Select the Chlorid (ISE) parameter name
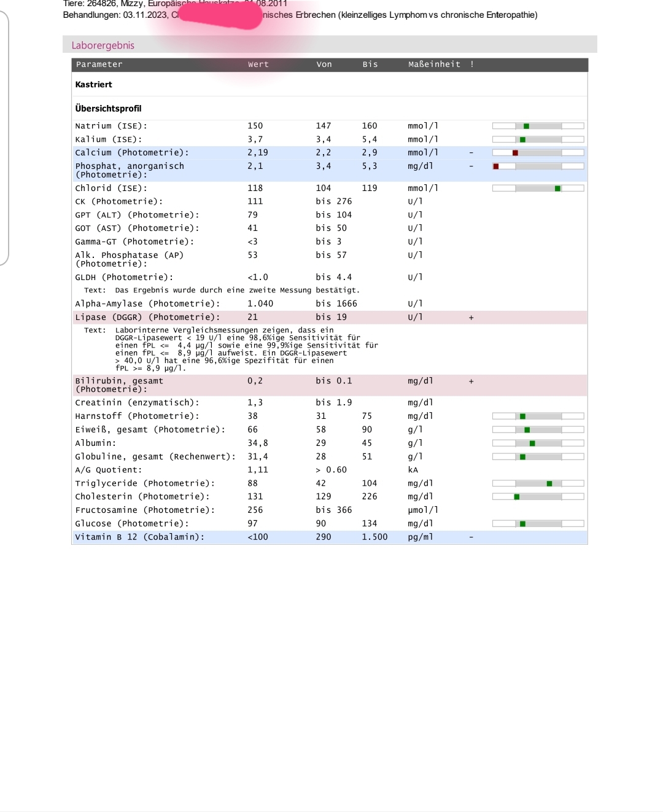This screenshot has height=812, width=663. click(111, 189)
